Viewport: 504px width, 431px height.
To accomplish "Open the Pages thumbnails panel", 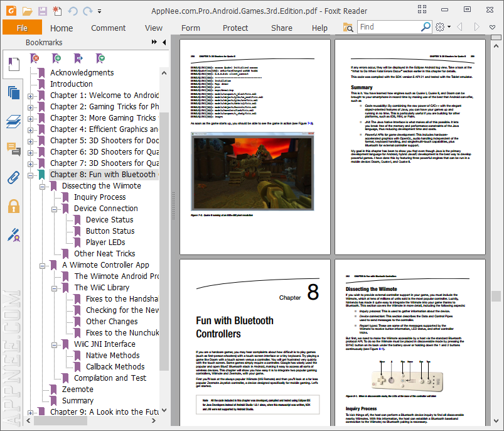I will [14, 93].
